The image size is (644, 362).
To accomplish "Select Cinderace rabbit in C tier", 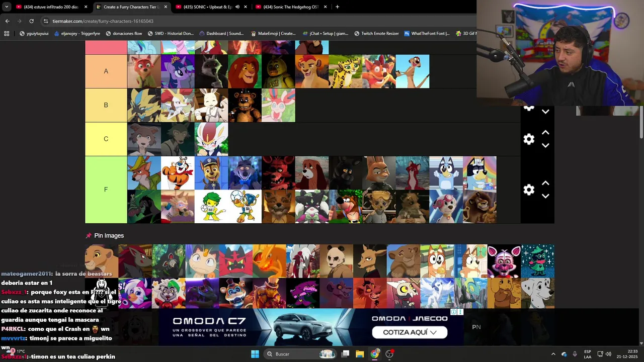I will point(211,139).
